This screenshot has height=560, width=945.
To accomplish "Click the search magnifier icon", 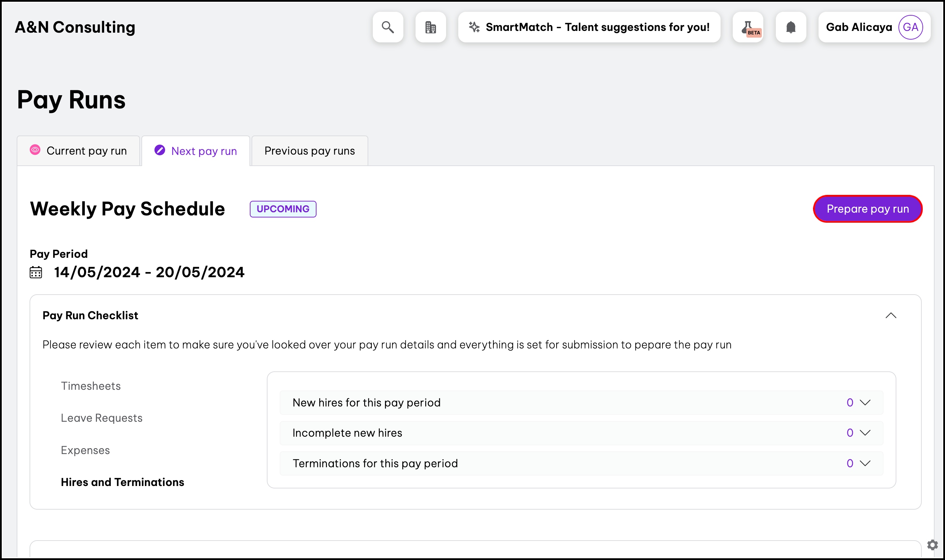I will 388,27.
